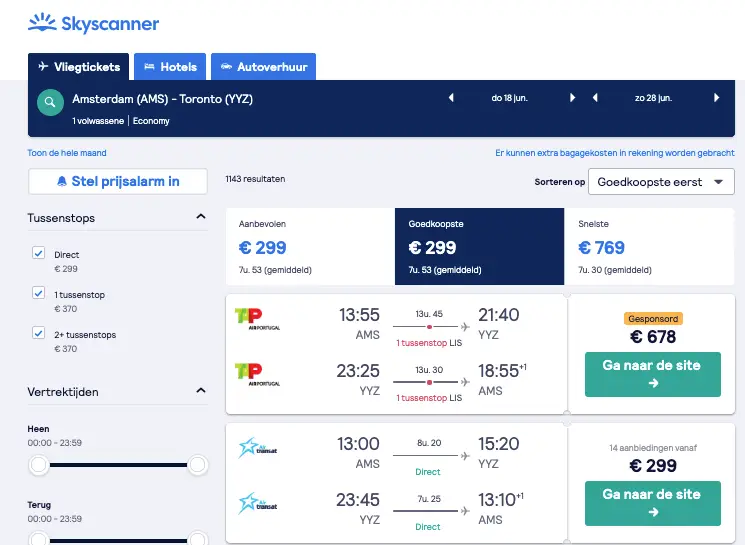Image resolution: width=745 pixels, height=545 pixels.
Task: Open Toon de hele maand link
Action: pos(67,153)
